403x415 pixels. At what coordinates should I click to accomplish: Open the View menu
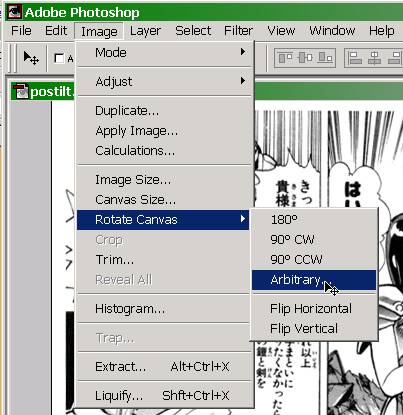click(x=281, y=31)
